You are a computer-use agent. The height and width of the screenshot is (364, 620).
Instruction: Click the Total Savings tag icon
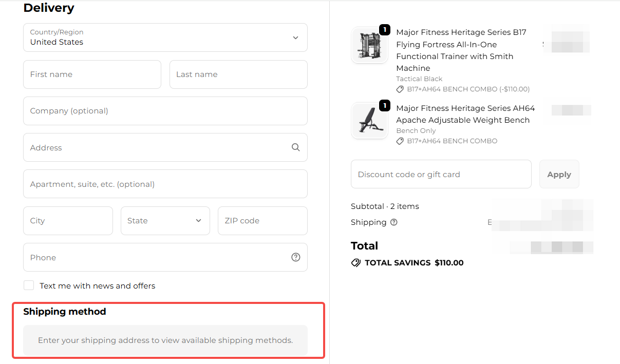[355, 263]
